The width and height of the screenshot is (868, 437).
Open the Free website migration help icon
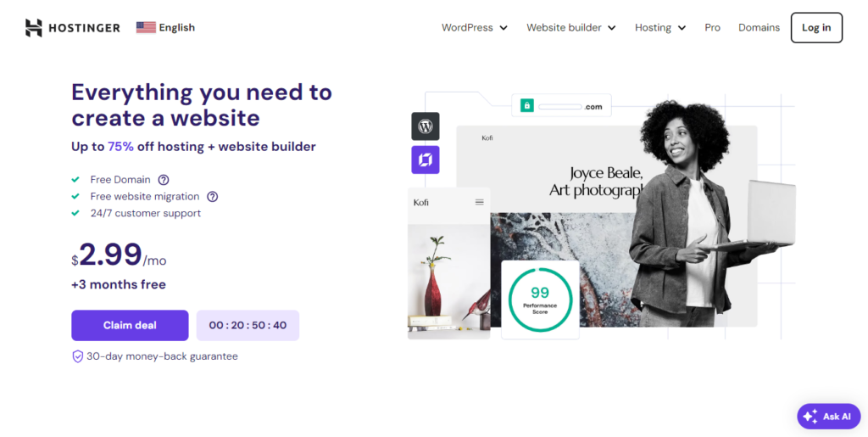click(212, 196)
